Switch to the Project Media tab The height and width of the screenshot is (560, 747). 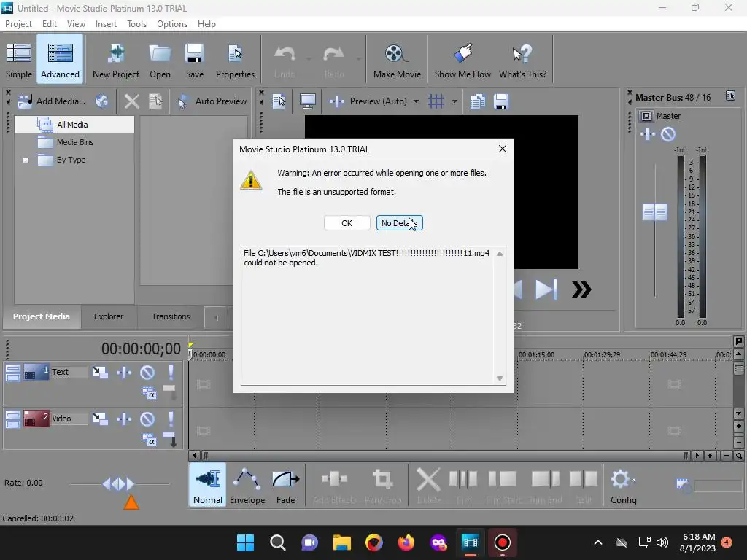[x=42, y=316]
